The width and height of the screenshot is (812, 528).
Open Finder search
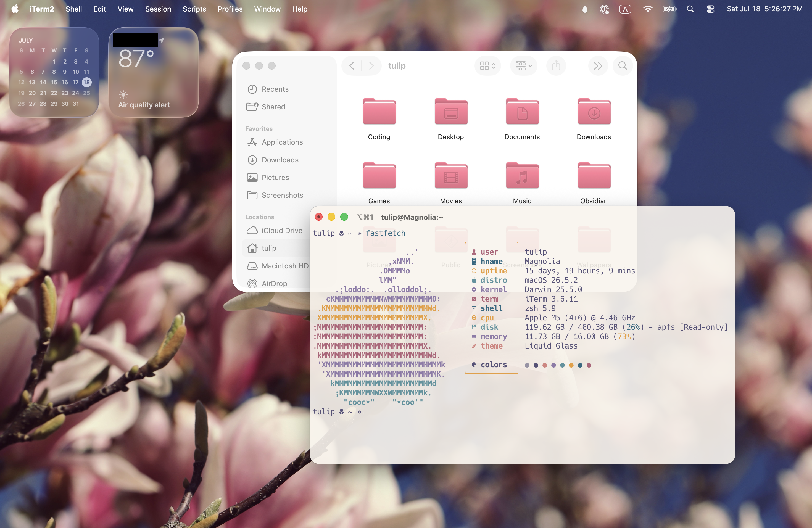tap(622, 65)
